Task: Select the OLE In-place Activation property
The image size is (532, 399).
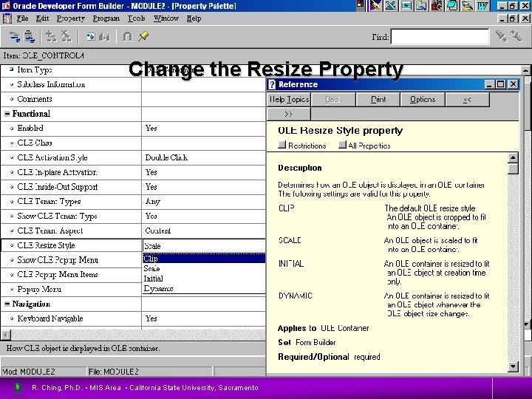Action: [71, 172]
